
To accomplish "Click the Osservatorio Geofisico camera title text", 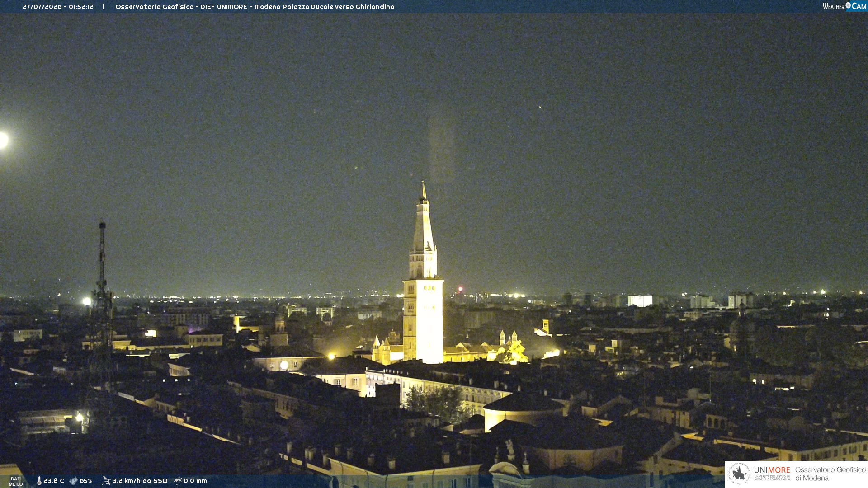I will tap(255, 7).
